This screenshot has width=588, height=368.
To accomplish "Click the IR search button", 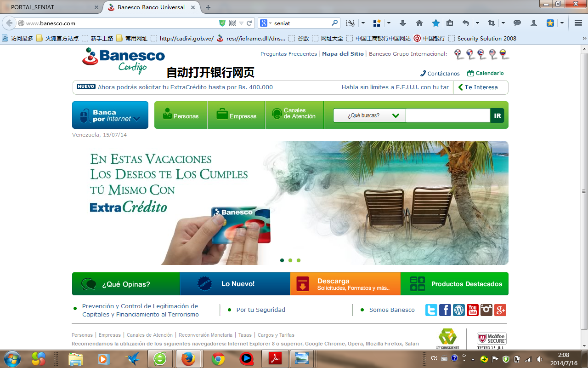I will tap(498, 115).
